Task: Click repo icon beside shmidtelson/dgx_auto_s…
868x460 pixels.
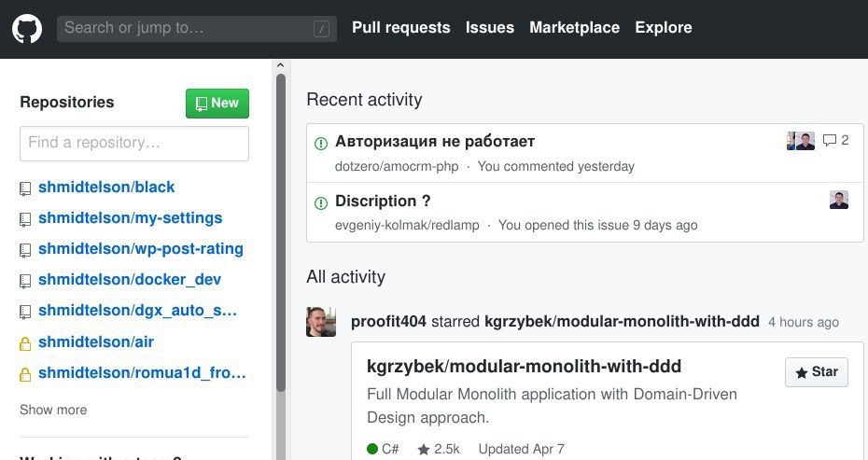Action: coord(25,313)
